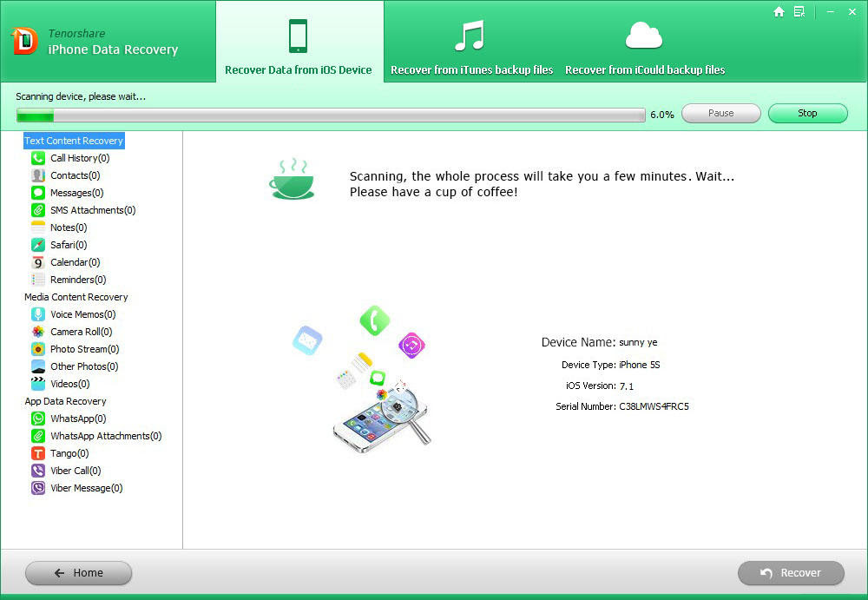Select Photo Stream(0) text entry
Image resolution: width=868 pixels, height=600 pixels.
tap(85, 349)
